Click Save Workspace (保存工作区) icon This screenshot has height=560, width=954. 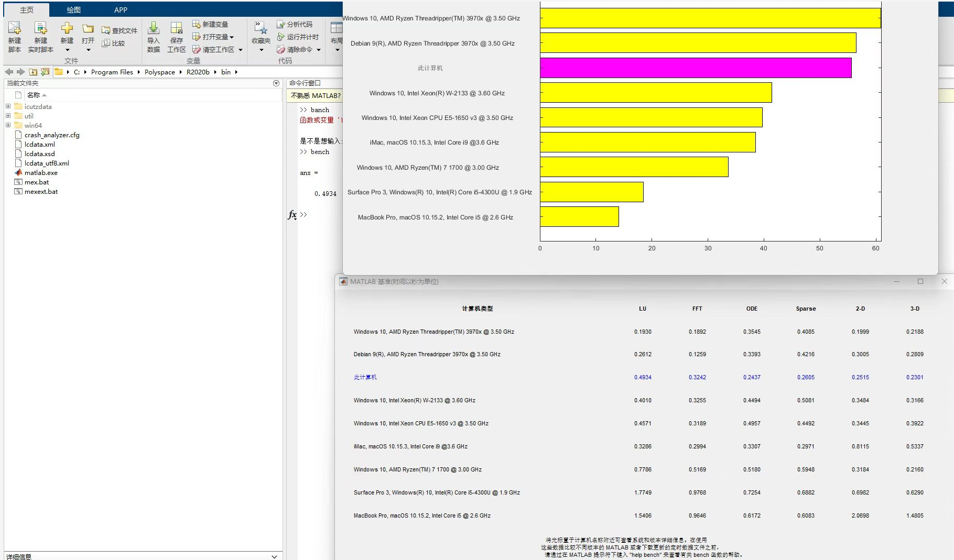(x=177, y=29)
